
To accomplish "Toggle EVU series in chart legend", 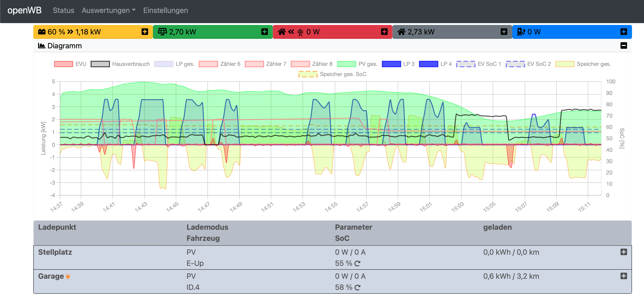I will point(64,64).
